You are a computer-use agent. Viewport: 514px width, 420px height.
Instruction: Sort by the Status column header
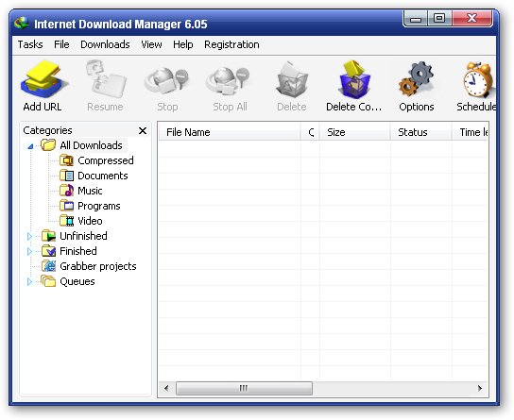coord(420,132)
